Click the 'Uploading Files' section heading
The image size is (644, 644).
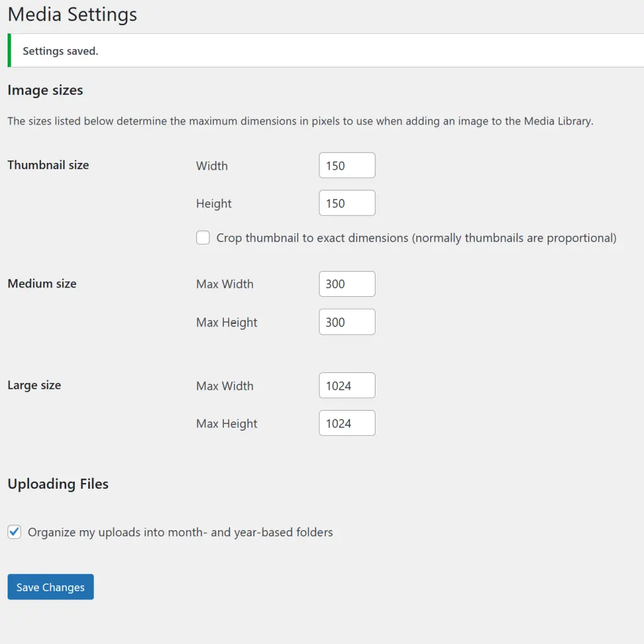click(x=58, y=484)
